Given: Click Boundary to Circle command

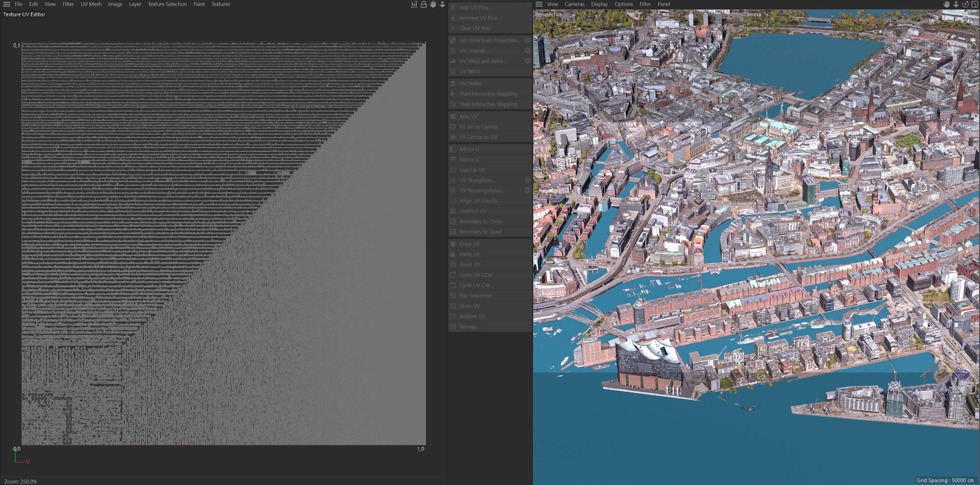Looking at the screenshot, I should [490, 222].
